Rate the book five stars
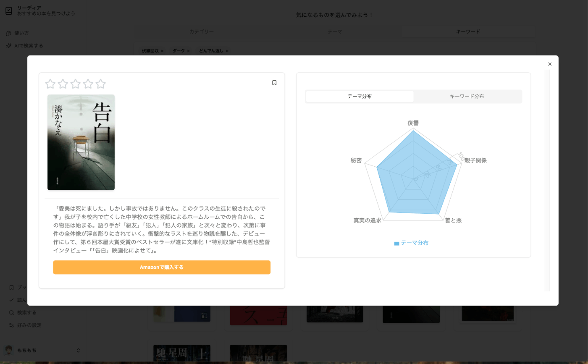 (101, 84)
